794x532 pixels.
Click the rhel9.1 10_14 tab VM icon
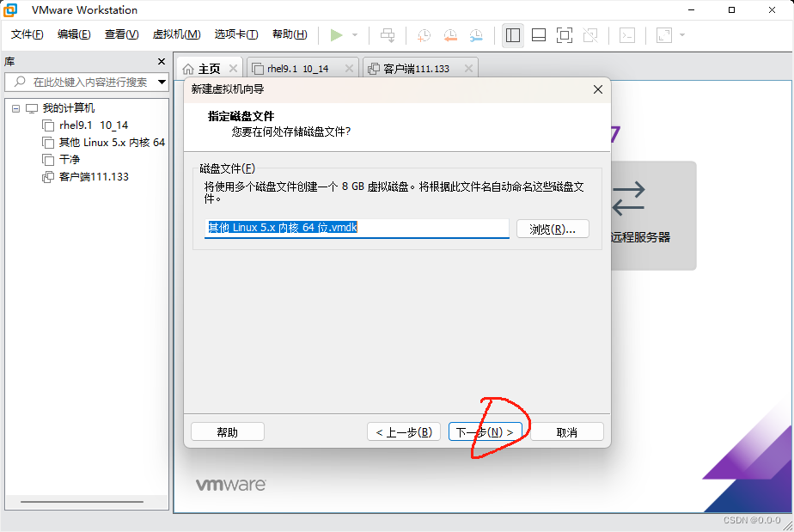[x=258, y=69]
